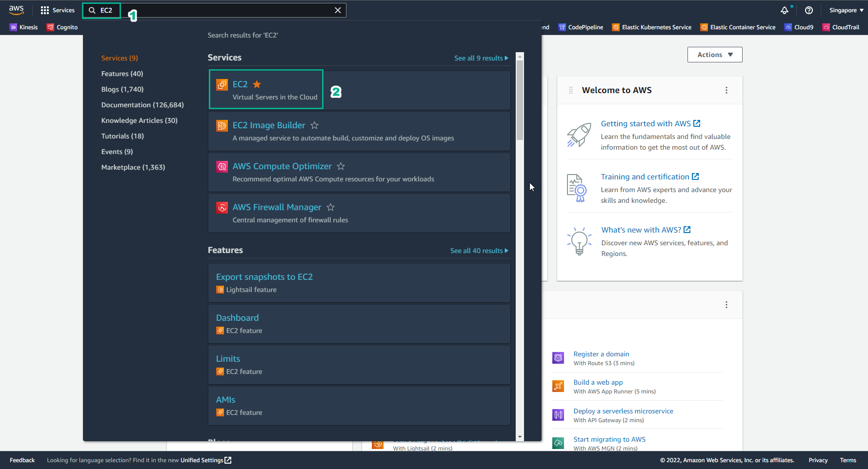Viewport: 868px width, 469px height.
Task: Click the Route 53 icon beside Register a domain
Action: point(558,358)
